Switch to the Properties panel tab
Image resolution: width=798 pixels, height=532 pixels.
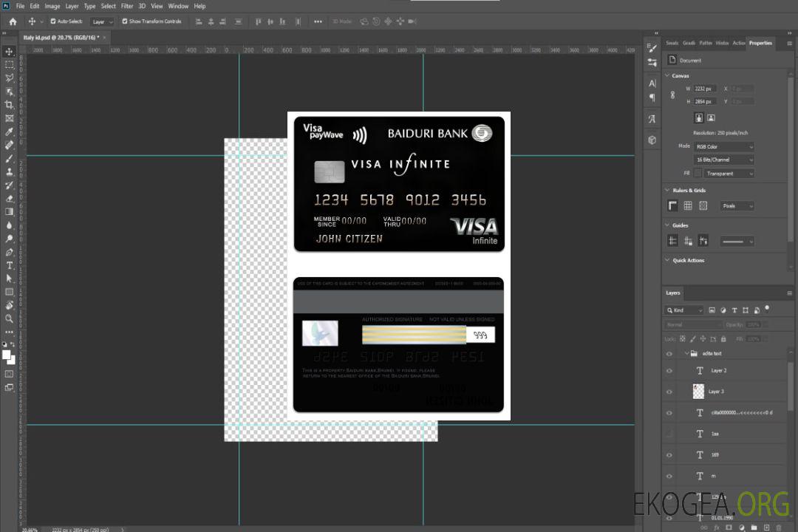760,44
